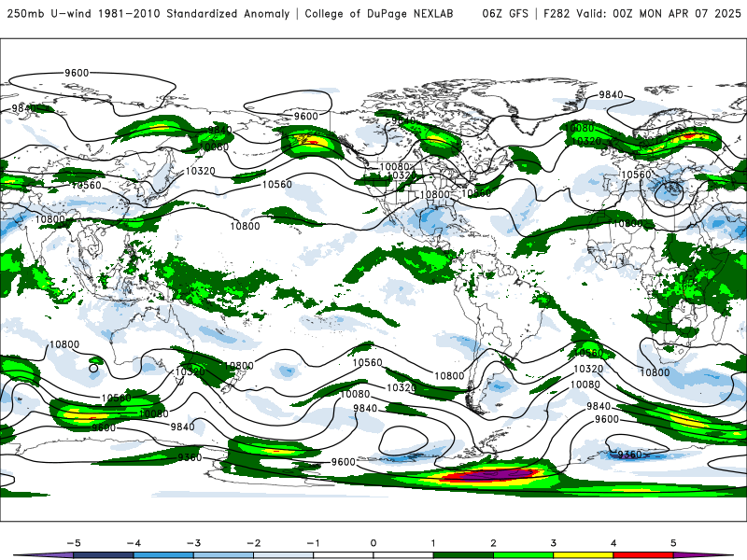Click the '10560' contour label in the South Pacific
Image resolution: width=747 pixels, height=560 pixels.
pos(367,363)
